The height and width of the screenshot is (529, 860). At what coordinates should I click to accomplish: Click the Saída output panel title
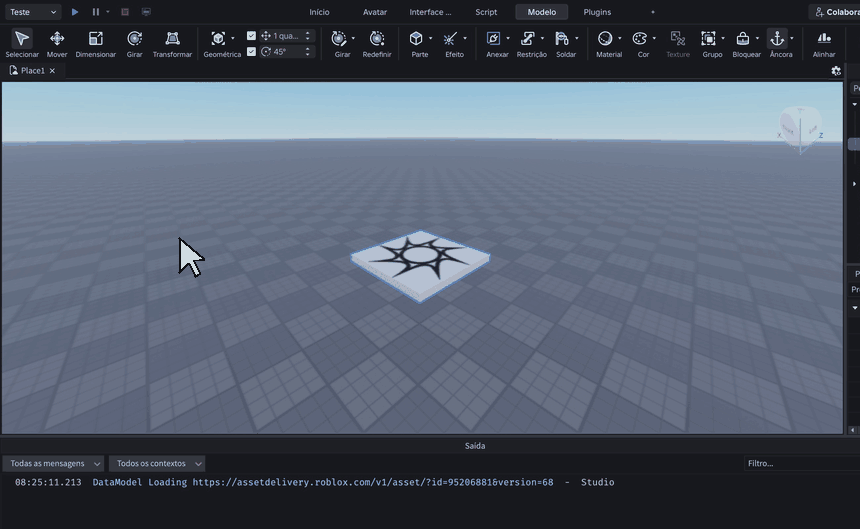click(475, 446)
